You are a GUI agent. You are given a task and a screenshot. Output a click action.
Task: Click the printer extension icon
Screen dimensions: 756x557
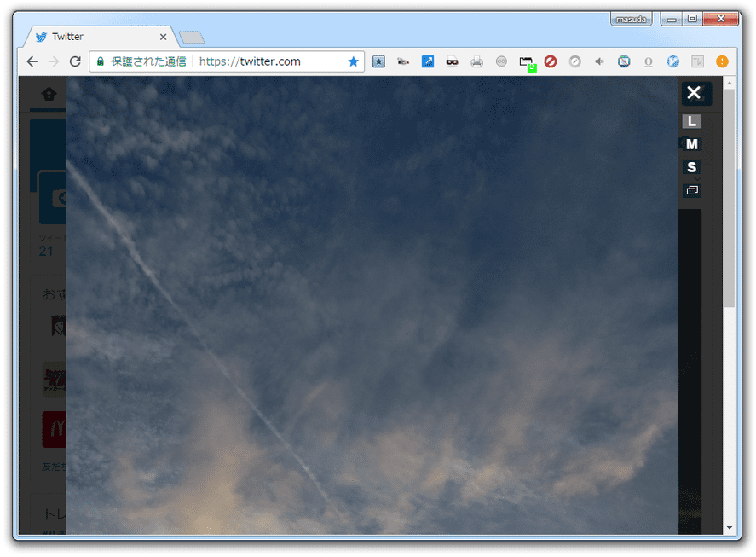476,61
